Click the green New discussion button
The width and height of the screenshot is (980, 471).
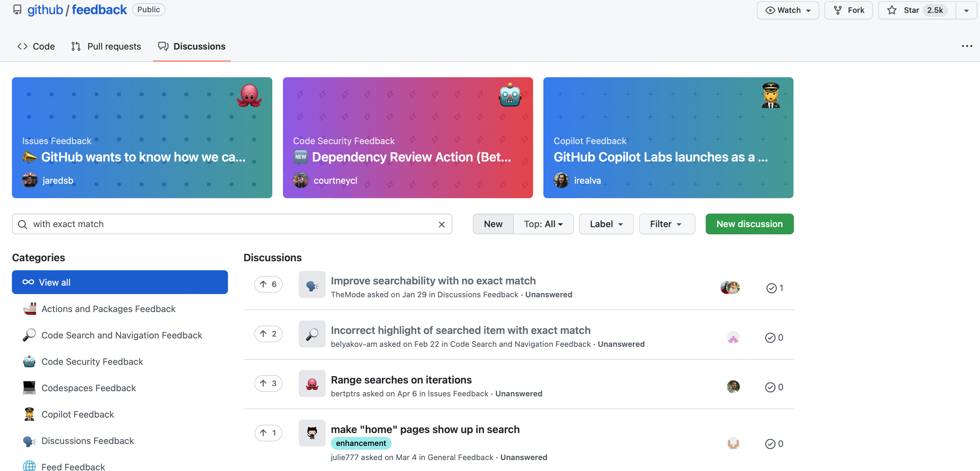pos(749,224)
